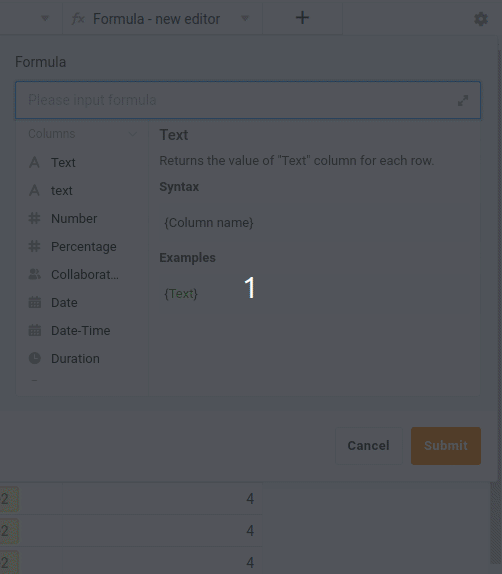Open the Formula - new editor column dropdown

tap(245, 18)
